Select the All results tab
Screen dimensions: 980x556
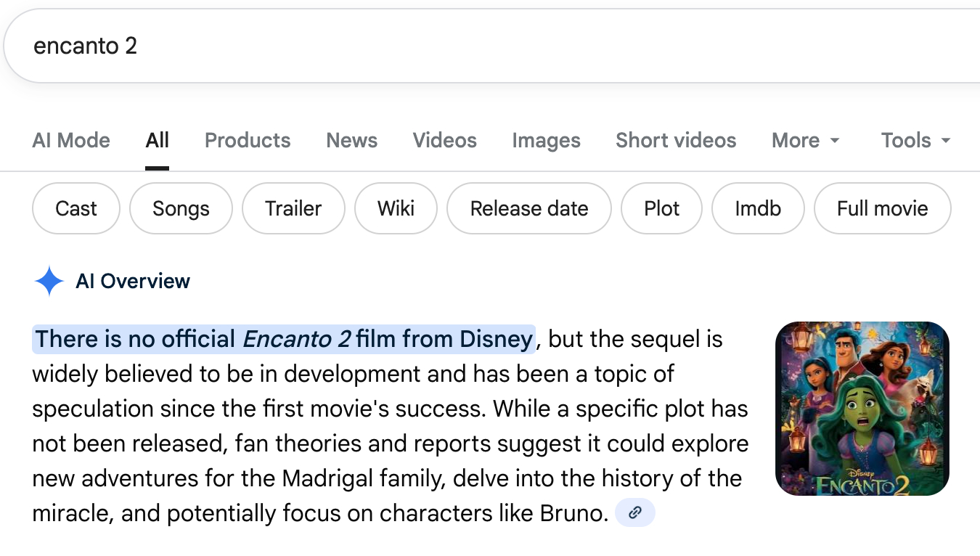[157, 140]
